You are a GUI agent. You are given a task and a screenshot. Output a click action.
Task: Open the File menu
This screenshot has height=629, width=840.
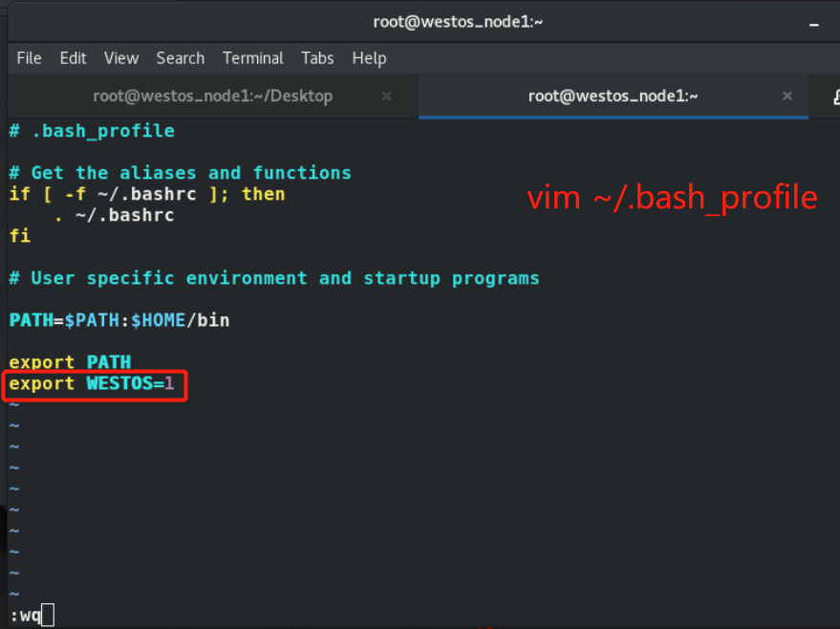pos(29,58)
